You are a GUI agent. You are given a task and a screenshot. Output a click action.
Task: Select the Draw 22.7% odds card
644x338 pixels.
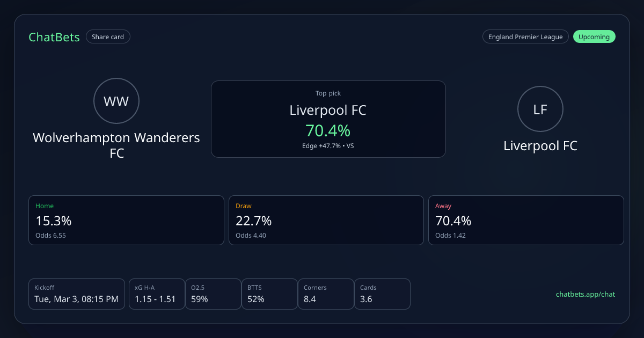point(326,220)
